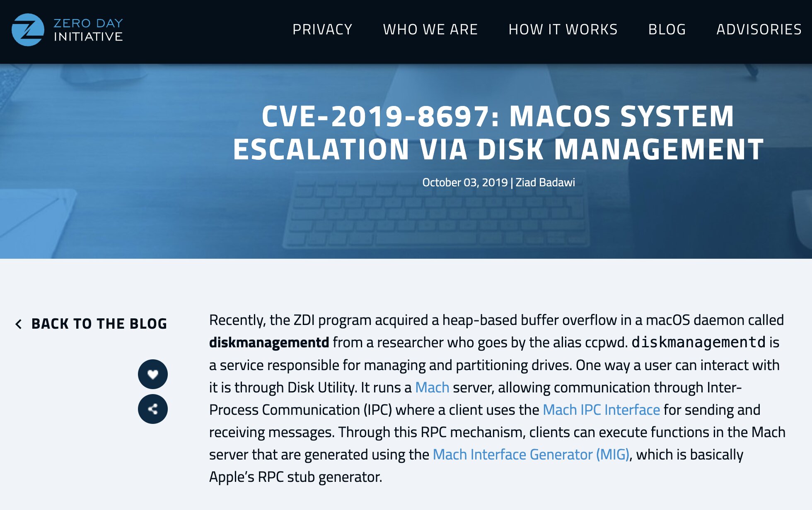Open the PRIVACY menu item

point(322,29)
